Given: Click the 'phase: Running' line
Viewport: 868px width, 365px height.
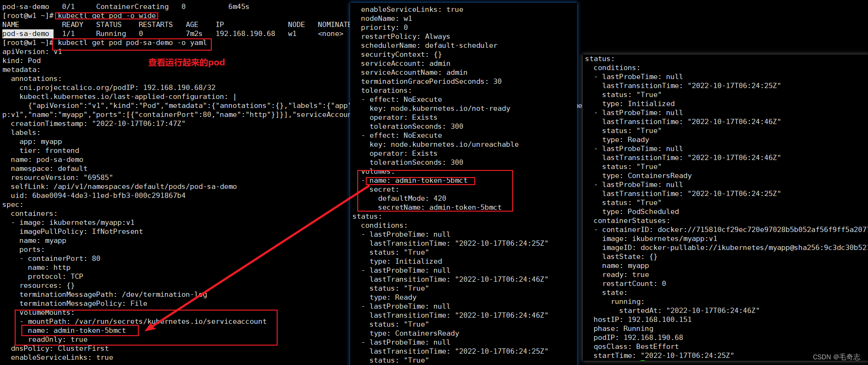Looking at the screenshot, I should point(624,329).
